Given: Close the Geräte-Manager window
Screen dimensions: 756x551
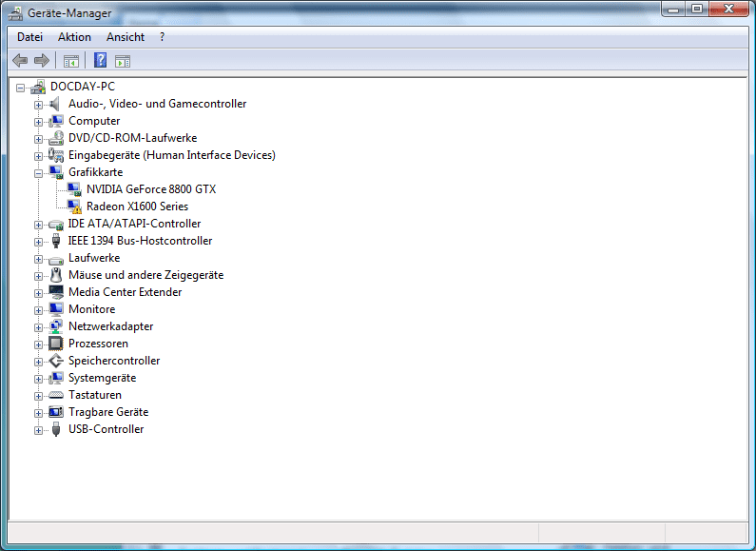Looking at the screenshot, I should (729, 10).
